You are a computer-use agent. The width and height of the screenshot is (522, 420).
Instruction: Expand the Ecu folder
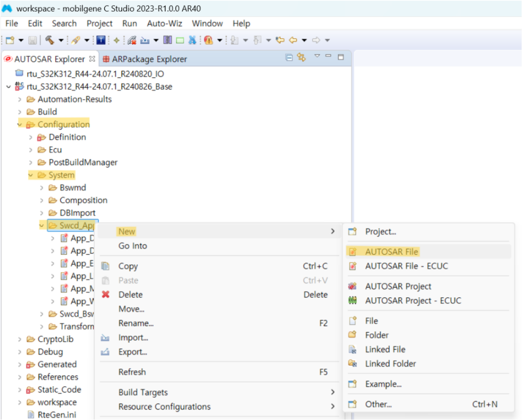pyautogui.click(x=31, y=150)
